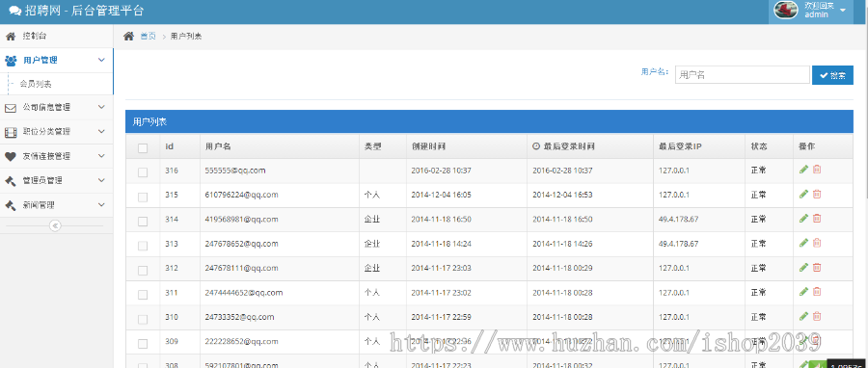
Task: Select 公司信息管理 menu label
Action: click(46, 108)
